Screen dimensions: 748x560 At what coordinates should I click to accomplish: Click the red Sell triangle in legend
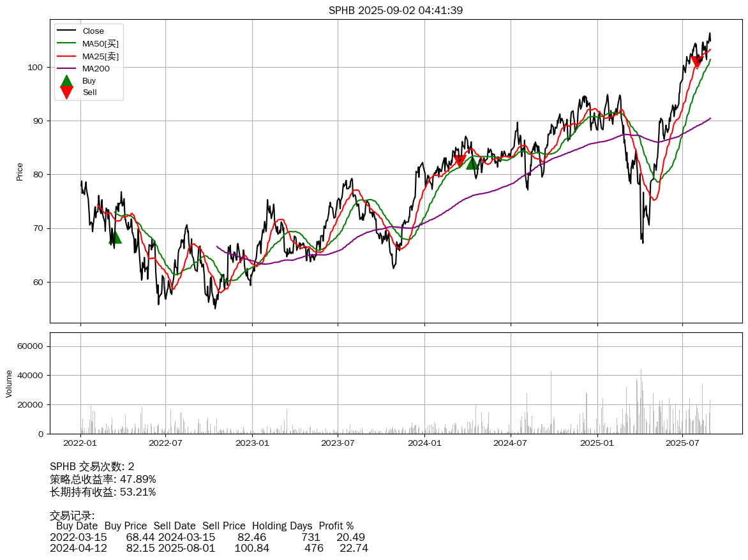tap(66, 92)
